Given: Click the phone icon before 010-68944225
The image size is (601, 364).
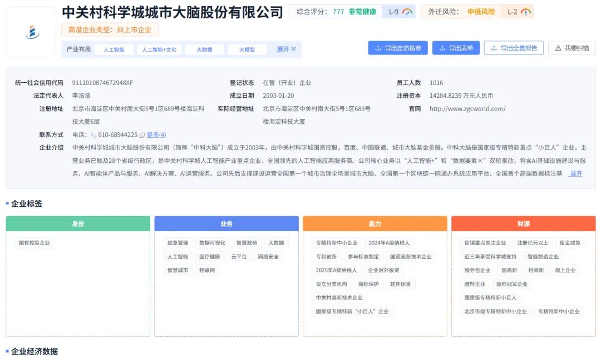Looking at the screenshot, I should (93, 135).
